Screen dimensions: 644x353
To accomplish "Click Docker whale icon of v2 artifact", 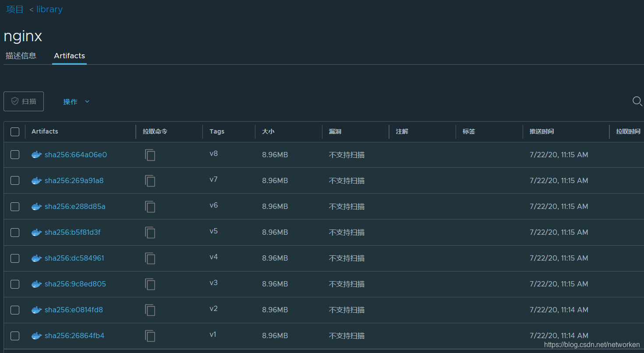I will [x=37, y=310].
